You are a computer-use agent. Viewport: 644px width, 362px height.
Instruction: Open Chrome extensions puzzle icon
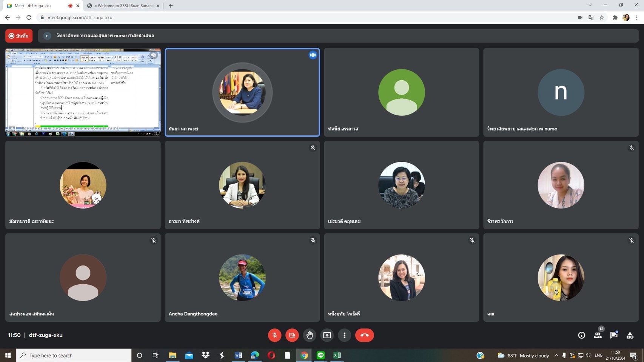(x=615, y=17)
